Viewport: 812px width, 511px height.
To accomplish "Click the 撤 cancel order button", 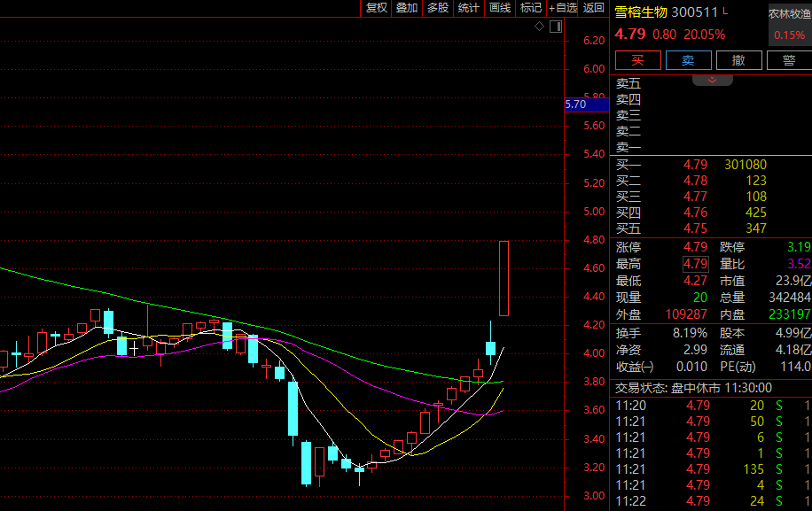I will (739, 60).
